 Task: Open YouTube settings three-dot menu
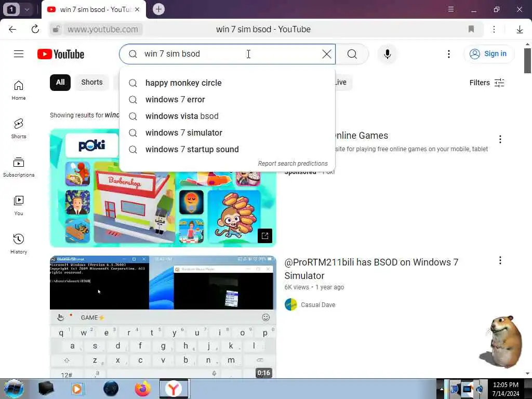448,54
